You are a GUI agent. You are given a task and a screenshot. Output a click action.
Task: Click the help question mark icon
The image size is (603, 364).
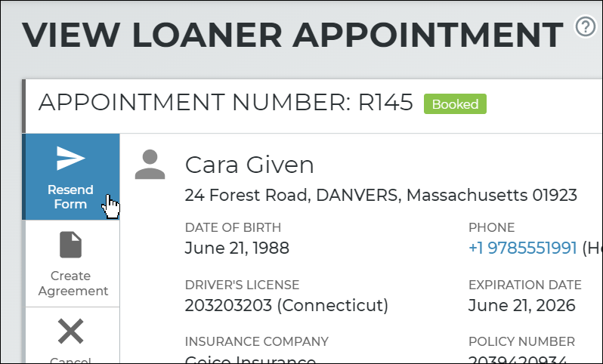point(586,27)
